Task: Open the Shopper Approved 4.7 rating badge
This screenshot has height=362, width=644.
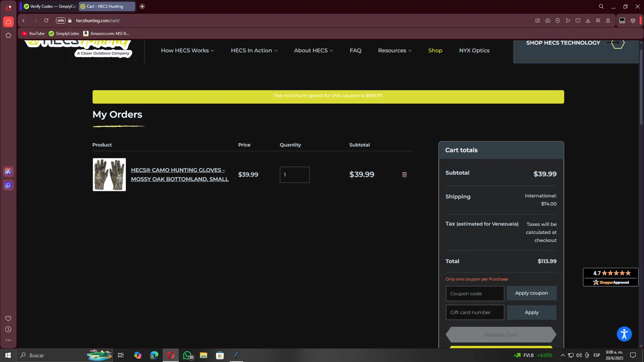Action: coord(611,277)
